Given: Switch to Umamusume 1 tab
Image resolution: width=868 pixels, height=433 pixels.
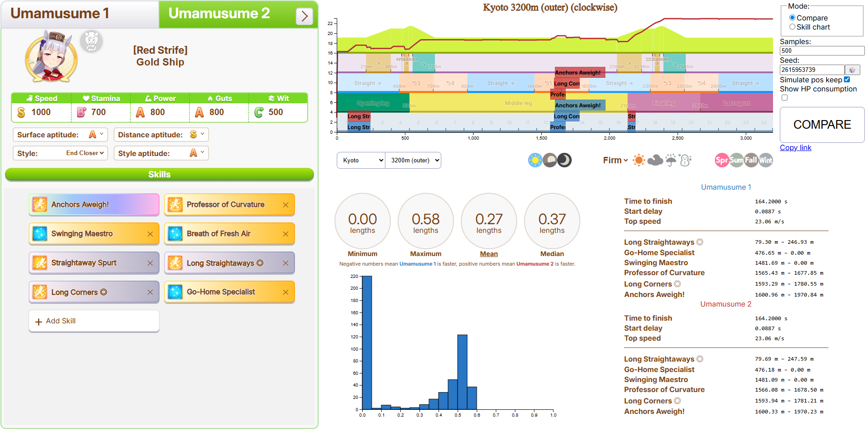Looking at the screenshot, I should 80,14.
